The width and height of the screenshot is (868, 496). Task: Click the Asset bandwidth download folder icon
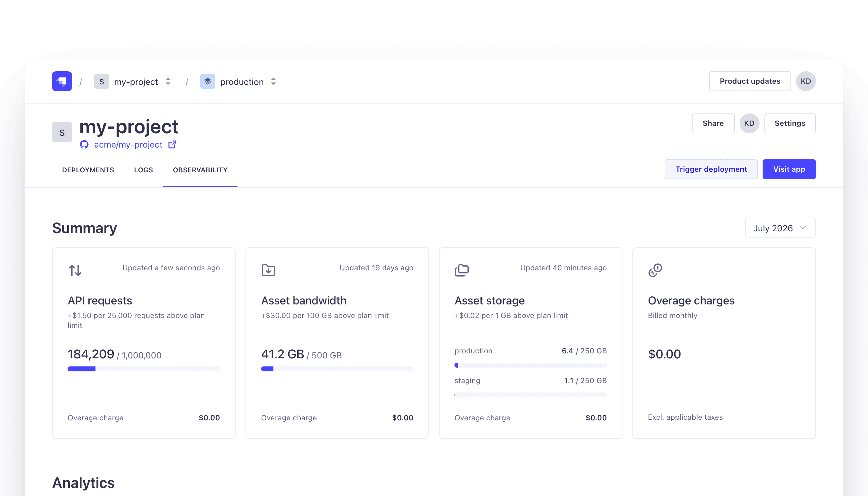coord(268,270)
